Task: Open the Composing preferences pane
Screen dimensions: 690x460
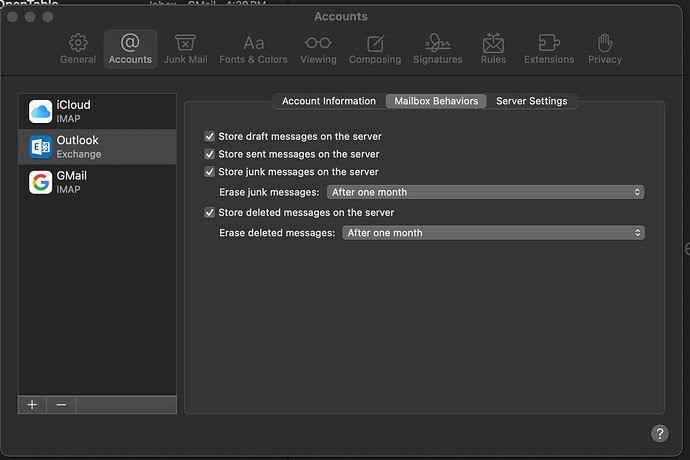Action: click(375, 49)
